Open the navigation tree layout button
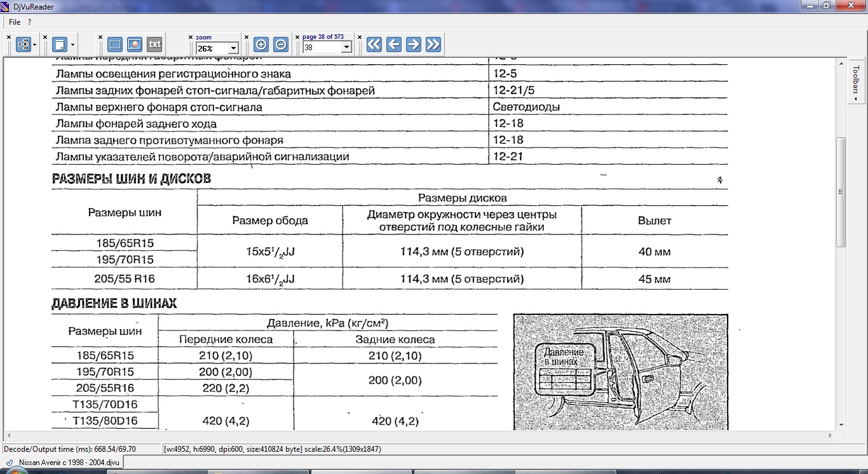This screenshot has width=868, height=474. pyautogui.click(x=24, y=44)
